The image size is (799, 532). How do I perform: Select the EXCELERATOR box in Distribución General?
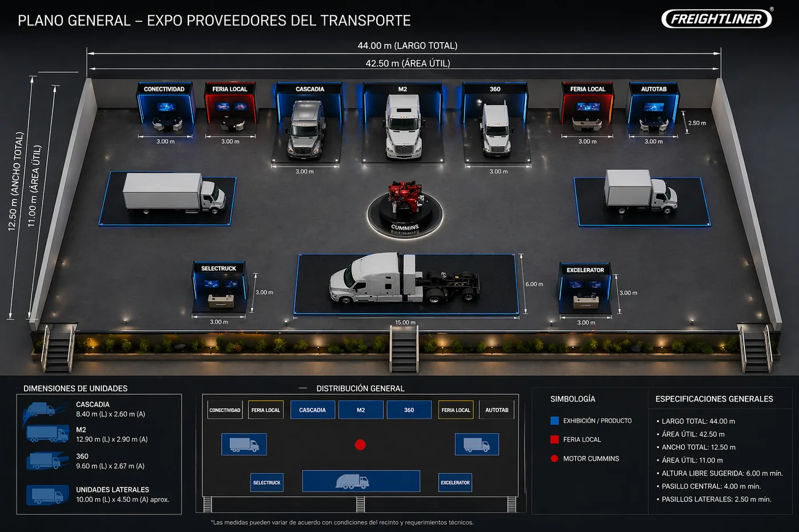tap(455, 482)
